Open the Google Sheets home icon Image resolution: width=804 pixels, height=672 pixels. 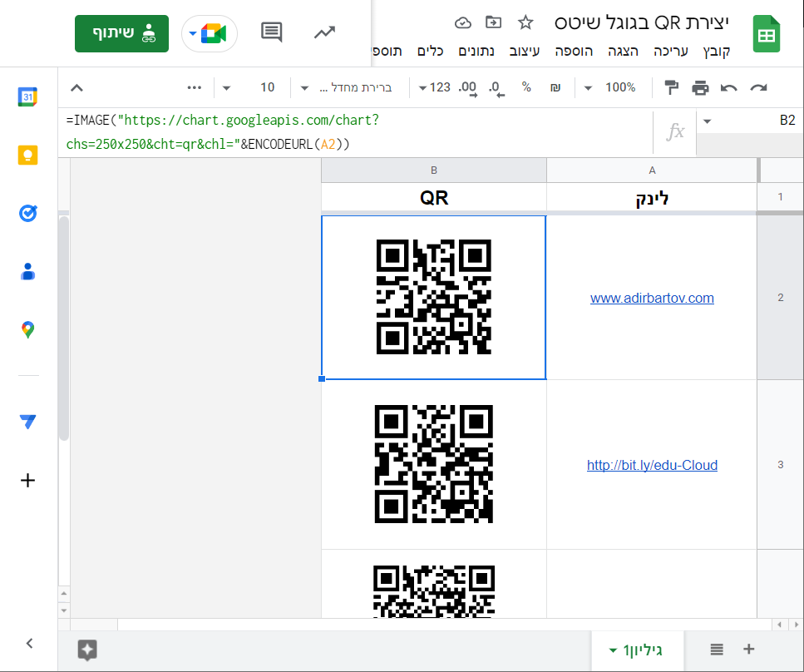pos(766,34)
